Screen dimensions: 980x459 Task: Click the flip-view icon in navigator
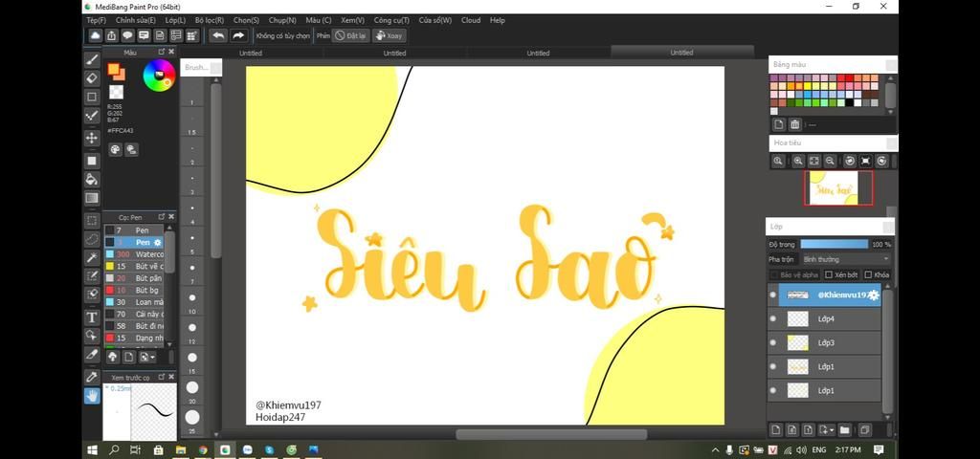(865, 161)
